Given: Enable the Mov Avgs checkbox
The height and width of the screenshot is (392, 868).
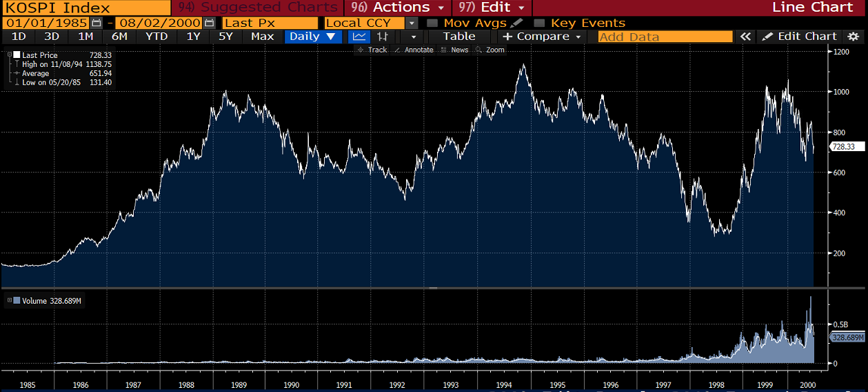Looking at the screenshot, I should click(x=432, y=23).
